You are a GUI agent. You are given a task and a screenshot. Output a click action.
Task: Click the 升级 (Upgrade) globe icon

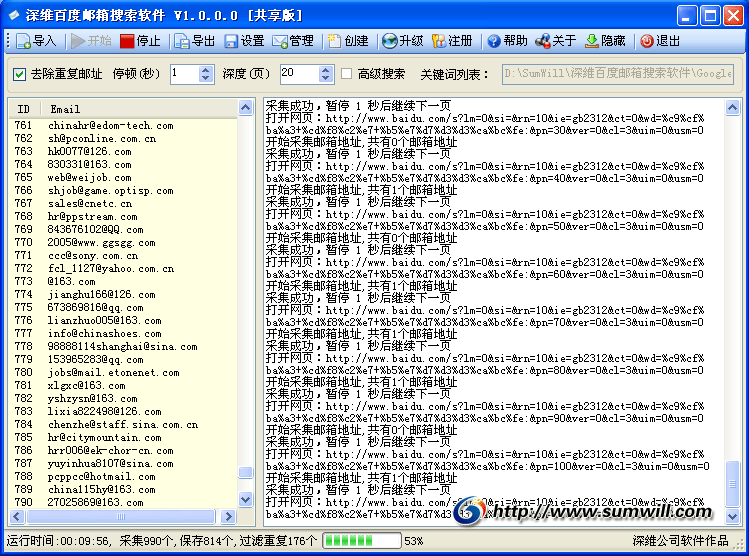(390, 41)
